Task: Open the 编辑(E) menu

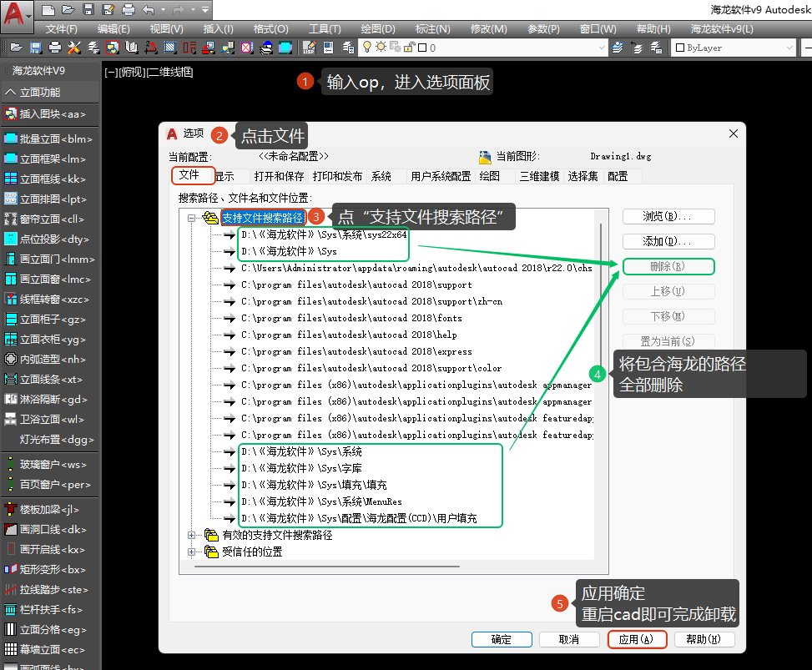Action: [114, 29]
